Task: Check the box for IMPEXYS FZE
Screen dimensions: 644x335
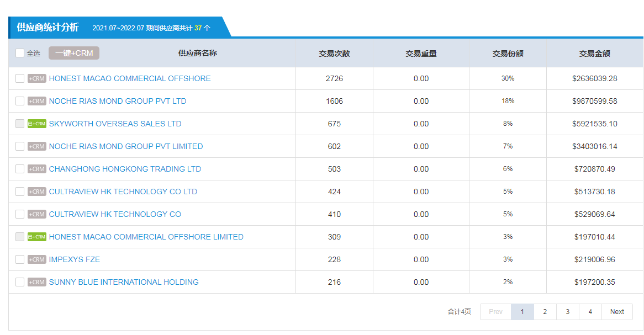Action: click(20, 259)
